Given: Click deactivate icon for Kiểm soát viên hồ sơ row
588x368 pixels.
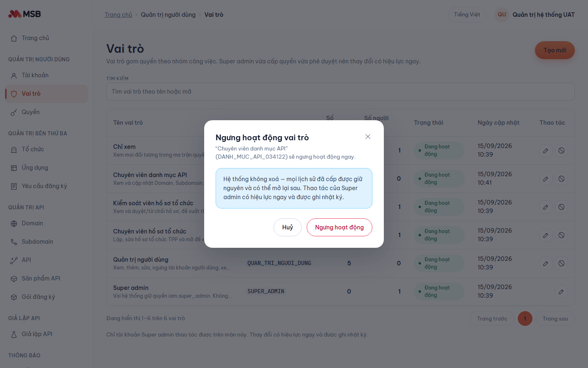Looking at the screenshot, I should [561, 207].
